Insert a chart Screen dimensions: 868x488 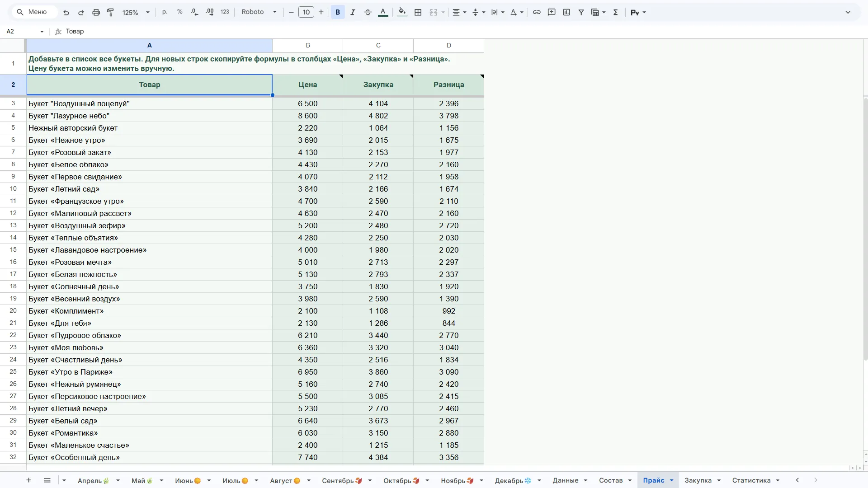click(x=566, y=12)
